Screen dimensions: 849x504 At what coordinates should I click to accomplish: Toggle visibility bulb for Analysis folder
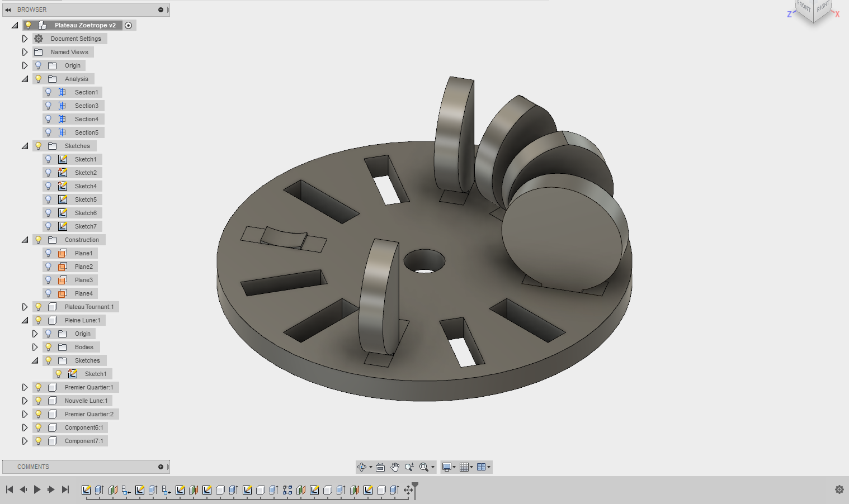39,79
